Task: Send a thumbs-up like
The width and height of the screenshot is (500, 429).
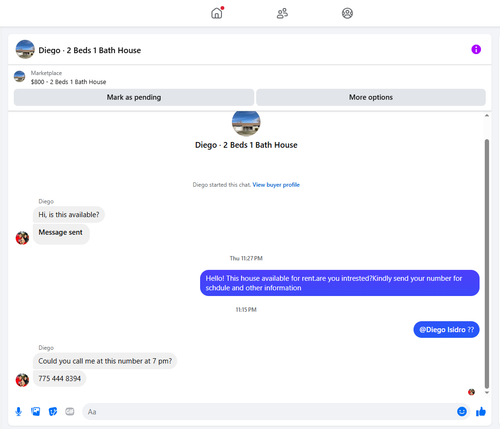Action: [x=481, y=412]
